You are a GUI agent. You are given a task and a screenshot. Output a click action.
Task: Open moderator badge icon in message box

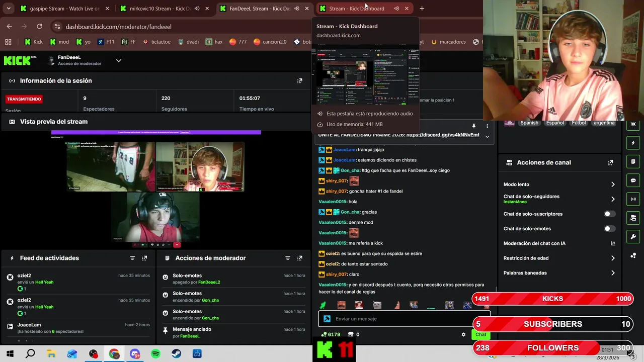tap(327, 319)
